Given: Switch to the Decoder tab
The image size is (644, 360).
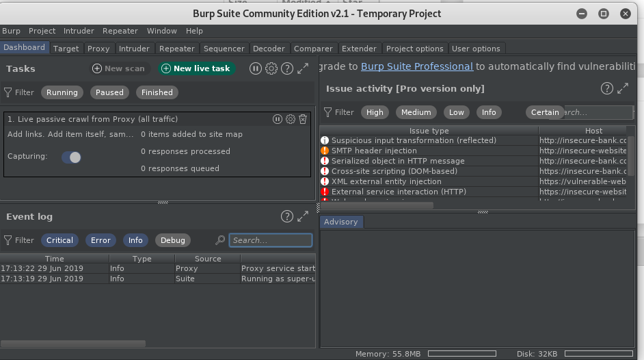Looking at the screenshot, I should (269, 49).
